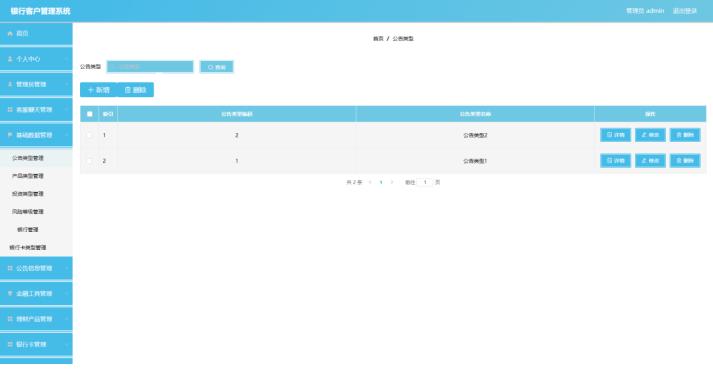Click the grid icon beside 公告信息管理

click(10, 268)
